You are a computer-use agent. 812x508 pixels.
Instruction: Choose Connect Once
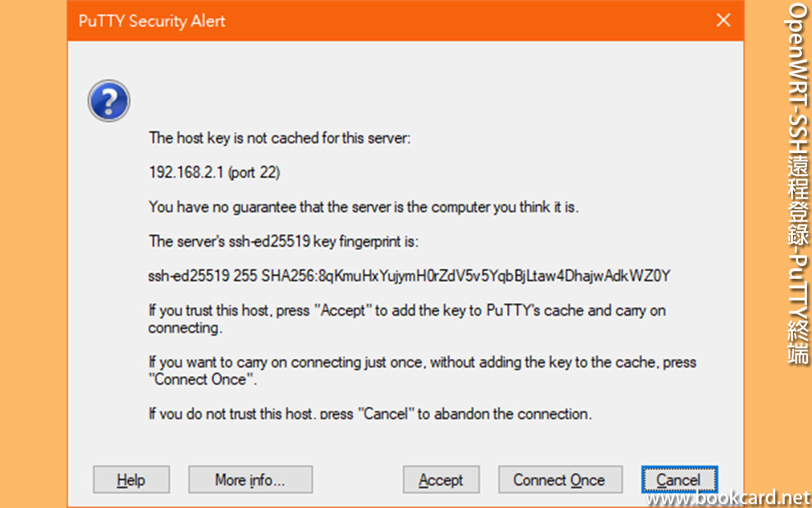(x=560, y=480)
